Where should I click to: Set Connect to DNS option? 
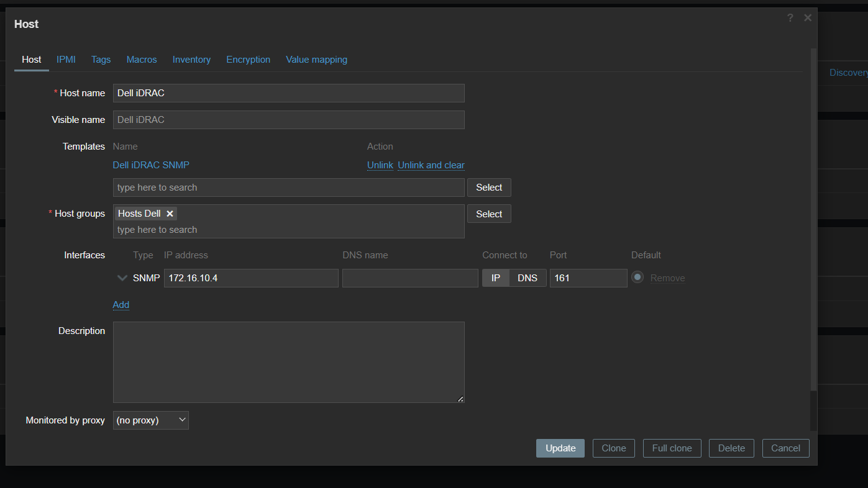527,278
